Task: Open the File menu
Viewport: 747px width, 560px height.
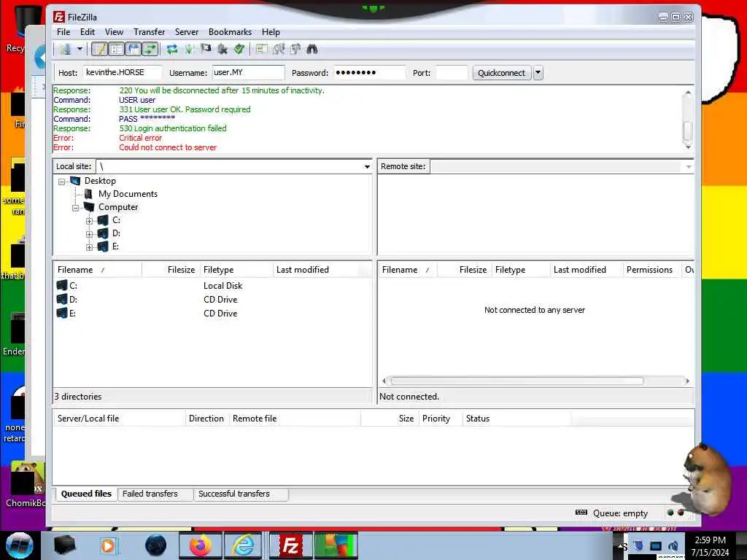Action: click(63, 32)
